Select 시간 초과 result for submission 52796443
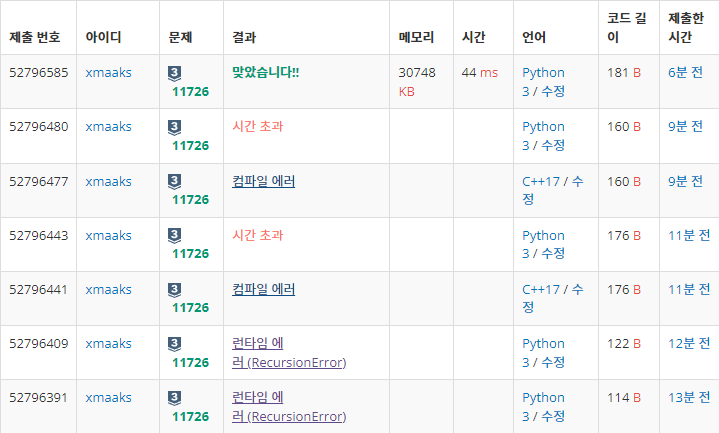This screenshot has width=719, height=433. click(x=258, y=235)
